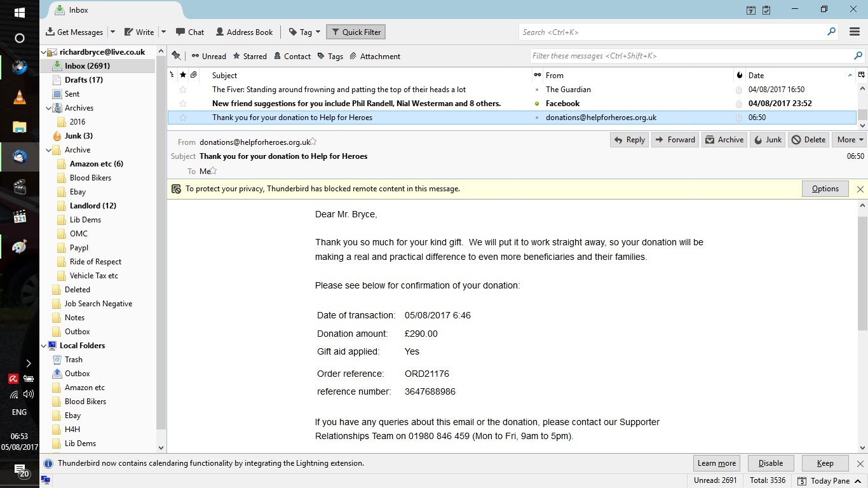The image size is (868, 488).
Task: Toggle the Contact quick filter
Action: [x=292, y=57]
